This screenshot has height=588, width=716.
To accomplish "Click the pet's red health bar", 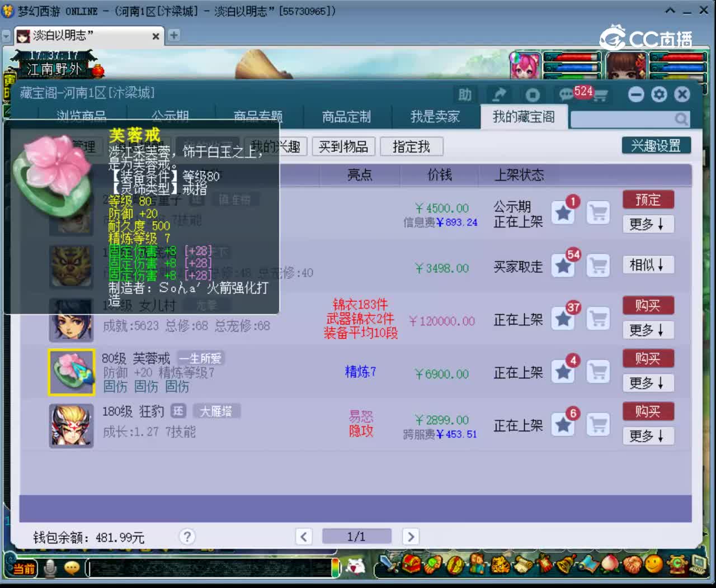I will 572,57.
